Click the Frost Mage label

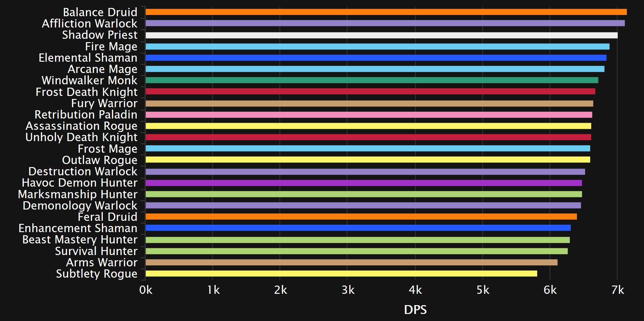[108, 149]
